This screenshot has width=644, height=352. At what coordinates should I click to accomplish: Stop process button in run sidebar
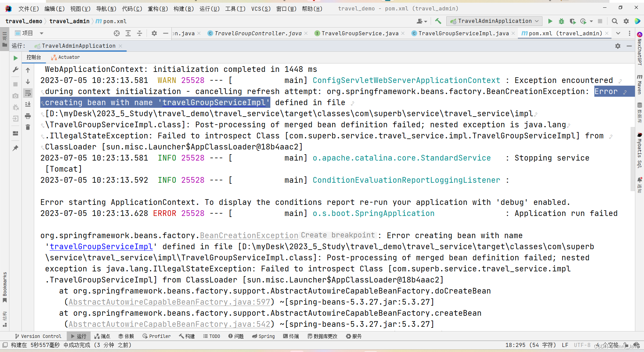click(x=15, y=84)
